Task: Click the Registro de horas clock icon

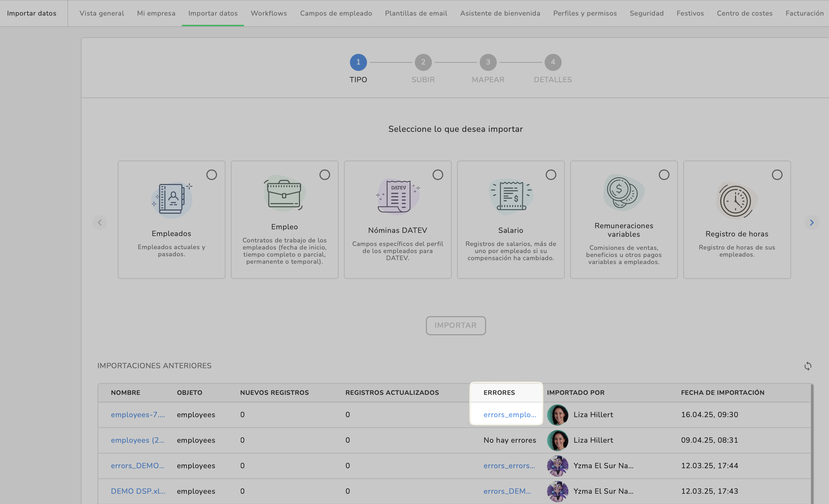Action: pos(736,201)
